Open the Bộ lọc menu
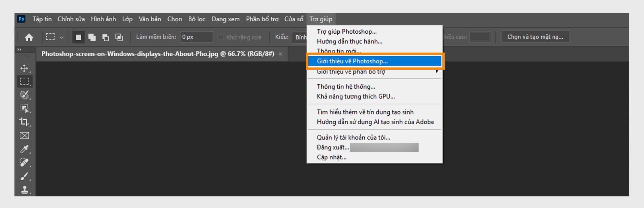This screenshot has width=644, height=208. pos(197,19)
